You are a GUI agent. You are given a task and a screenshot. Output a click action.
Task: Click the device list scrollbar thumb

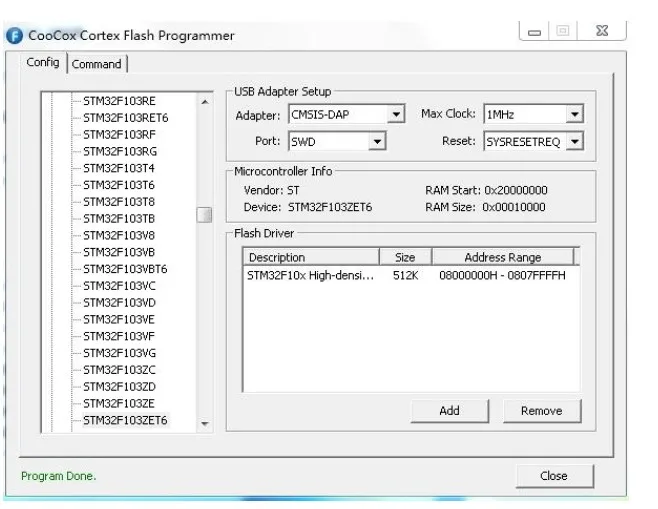(x=204, y=215)
